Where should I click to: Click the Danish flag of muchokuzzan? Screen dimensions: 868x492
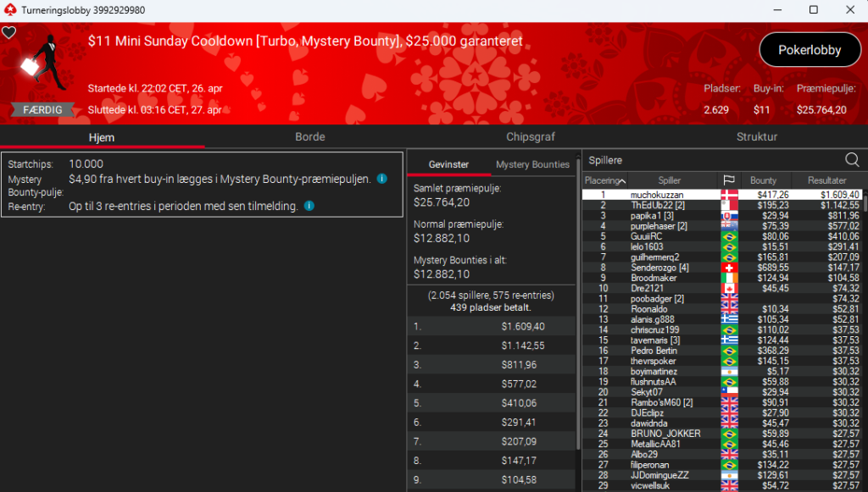[x=728, y=195]
